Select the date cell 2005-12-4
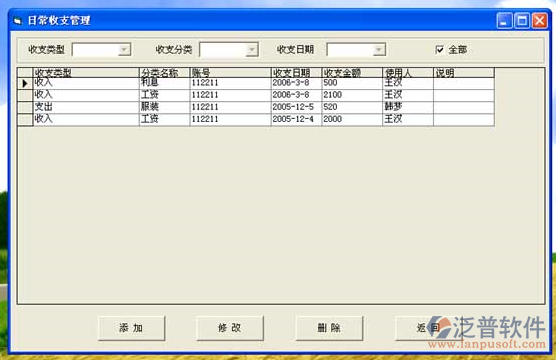The height and width of the screenshot is (360, 556). (296, 119)
